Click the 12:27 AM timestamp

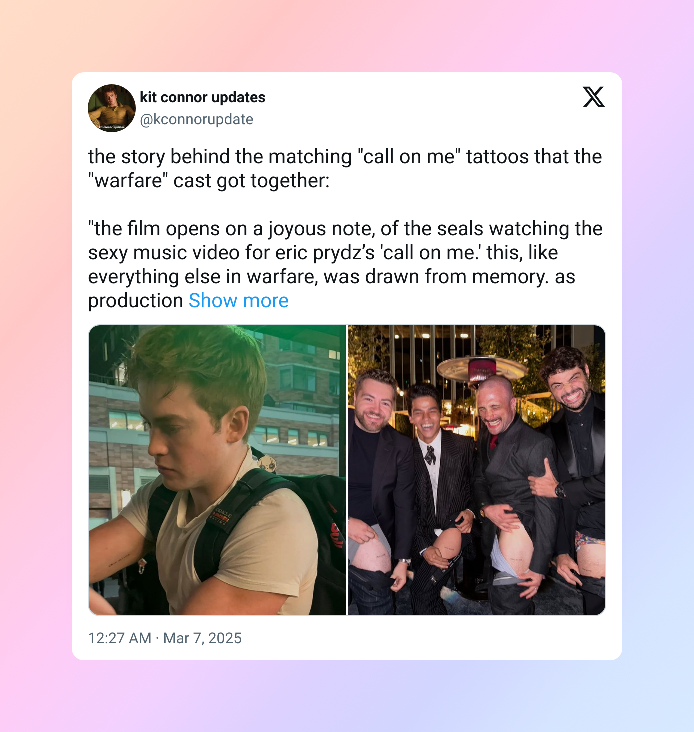[119, 638]
